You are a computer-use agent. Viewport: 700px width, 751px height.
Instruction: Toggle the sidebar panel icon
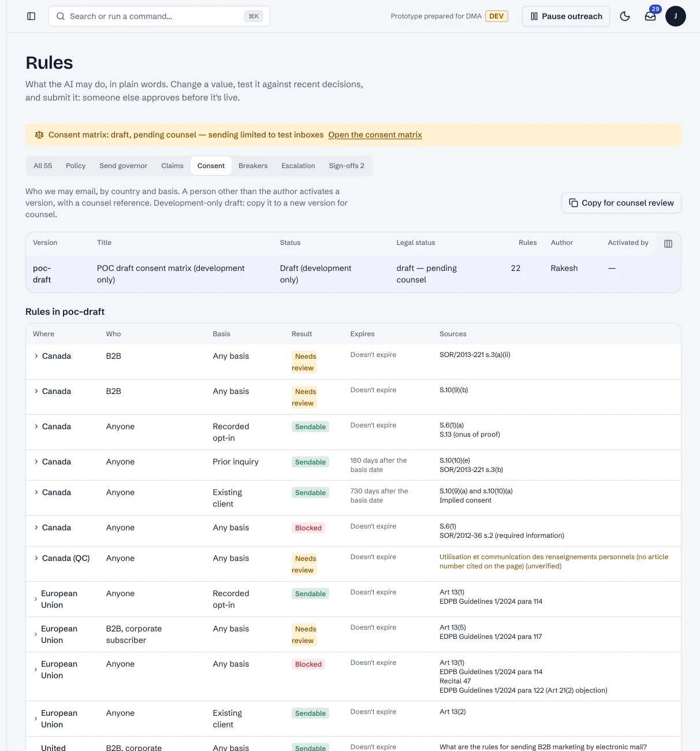(31, 16)
